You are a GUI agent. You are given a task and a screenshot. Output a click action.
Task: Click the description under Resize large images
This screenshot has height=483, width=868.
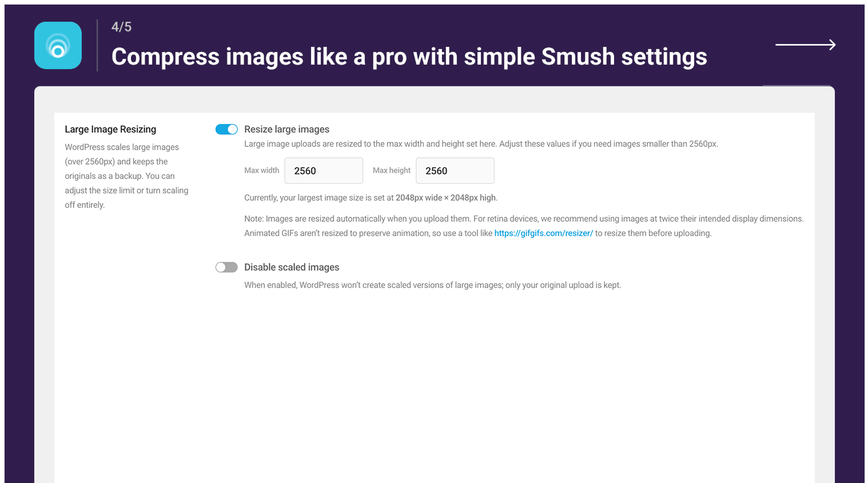(x=481, y=144)
